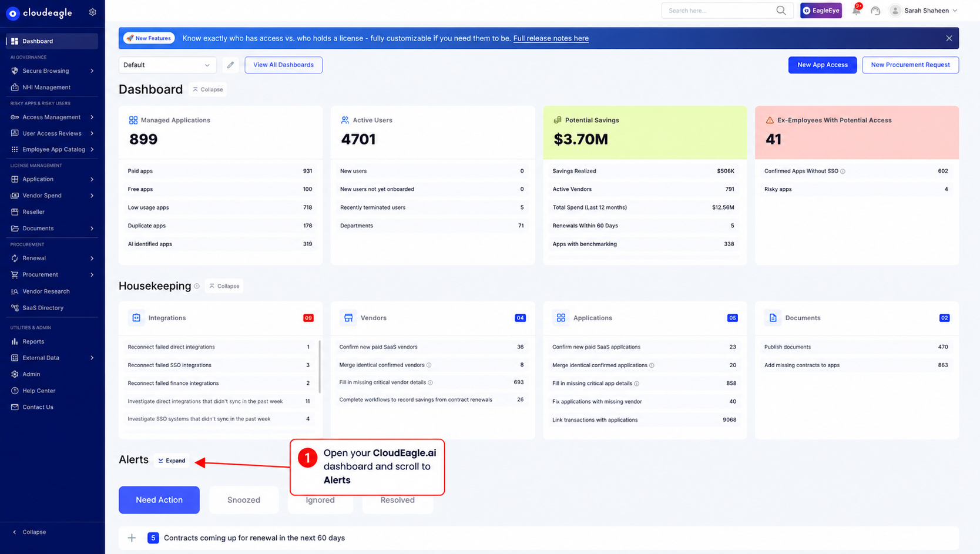Viewport: 980px width, 554px height.
Task: Click the Ex-Employees warning triangle icon
Action: [770, 120]
